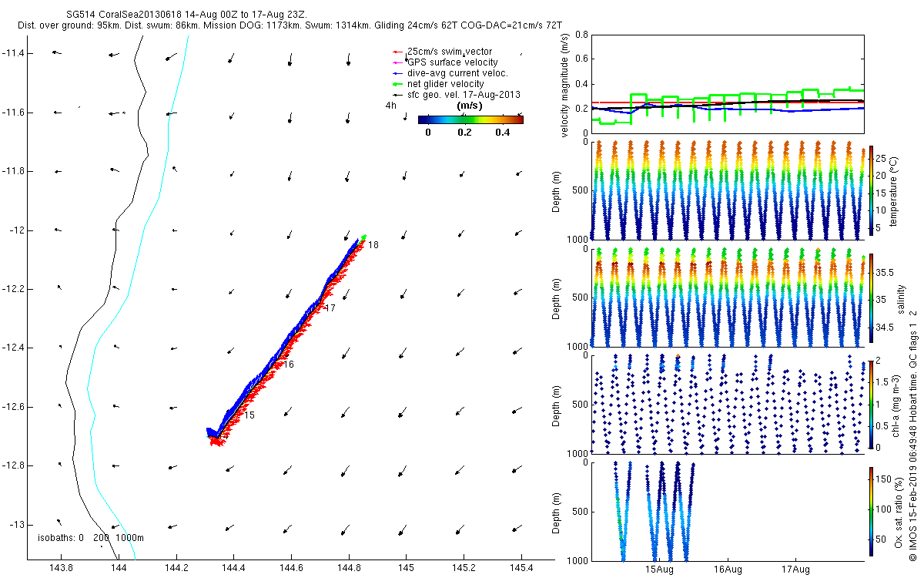This screenshot has height=578, width=924.
Task: Select legend entry "net glider velocity"
Action: [x=445, y=84]
